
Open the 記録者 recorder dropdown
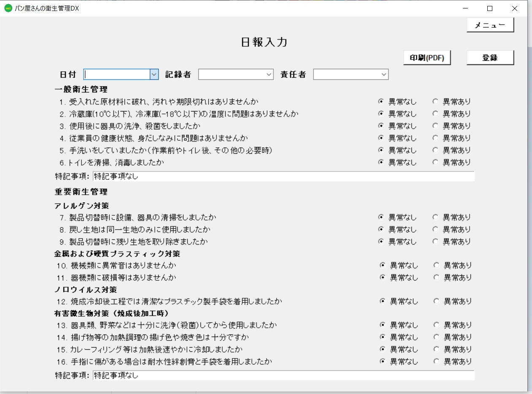click(x=269, y=74)
